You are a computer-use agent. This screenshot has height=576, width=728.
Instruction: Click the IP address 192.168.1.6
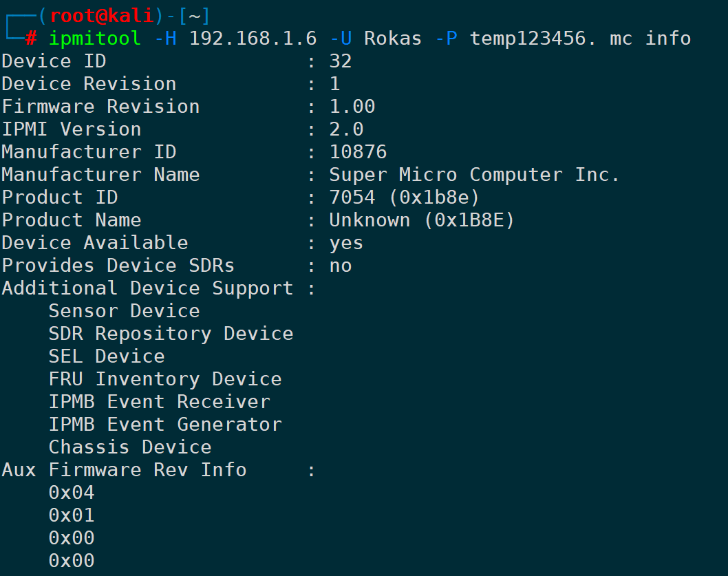pos(253,38)
